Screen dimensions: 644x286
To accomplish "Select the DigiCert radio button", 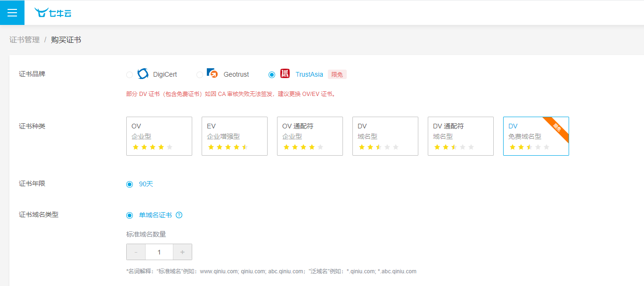I will [x=130, y=74].
